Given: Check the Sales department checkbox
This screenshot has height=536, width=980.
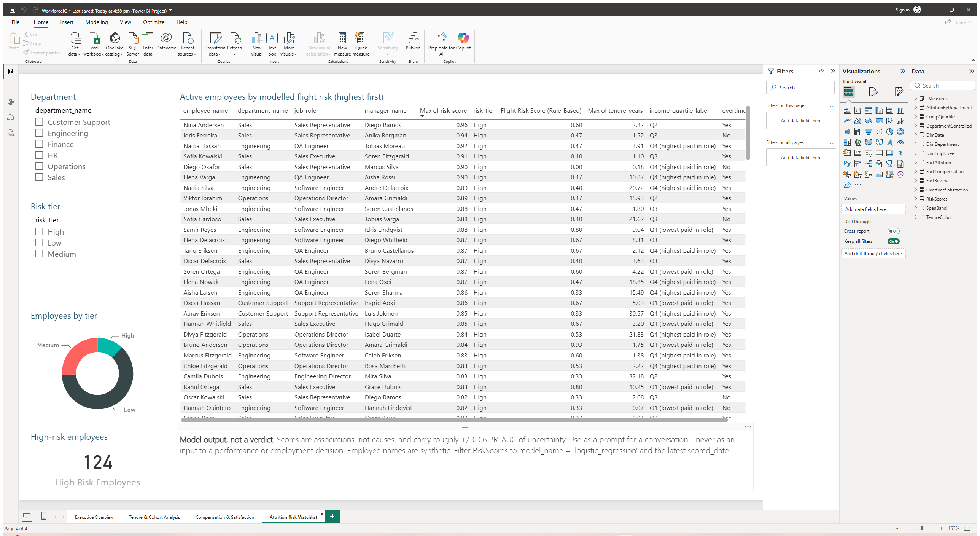Looking at the screenshot, I should point(39,177).
